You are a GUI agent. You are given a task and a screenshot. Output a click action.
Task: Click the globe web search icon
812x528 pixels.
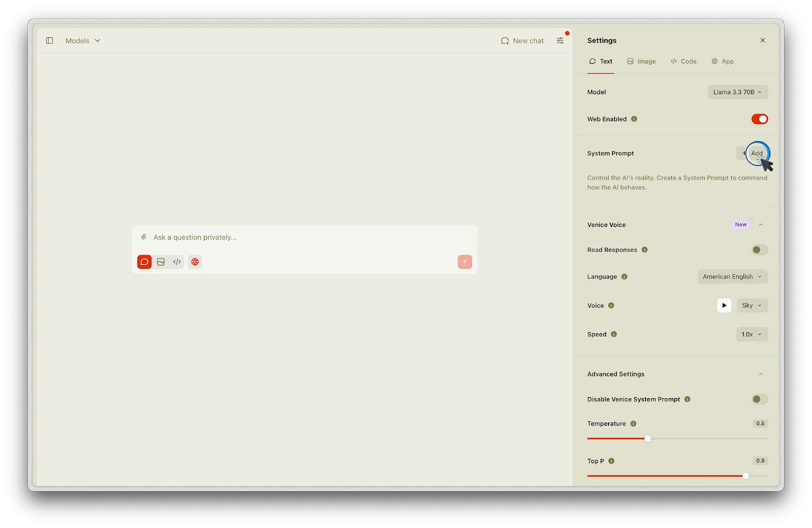[195, 262]
